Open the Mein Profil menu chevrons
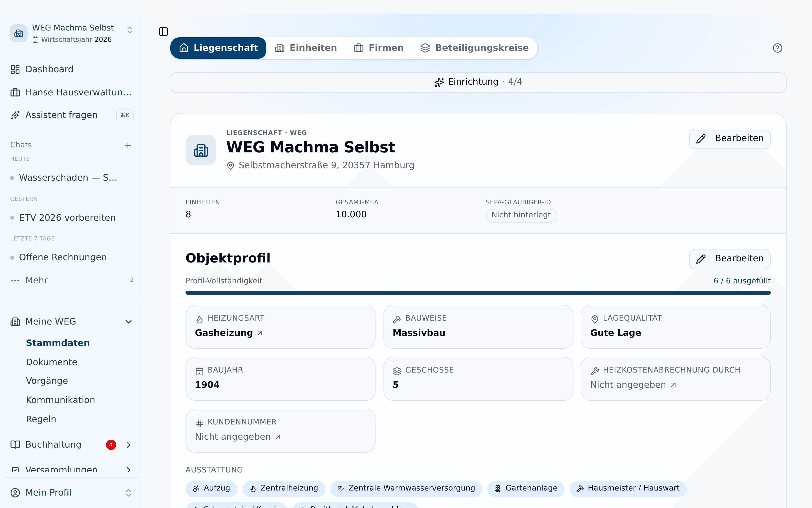 point(129,492)
